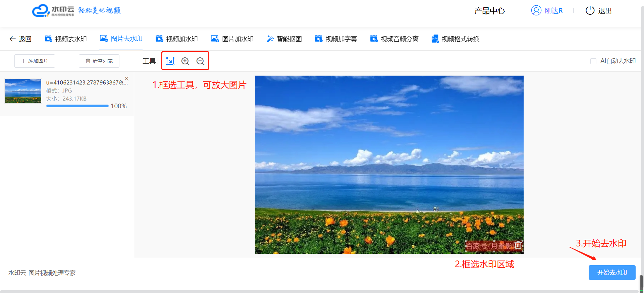Click the 视频去水印 tab icon

click(49, 39)
